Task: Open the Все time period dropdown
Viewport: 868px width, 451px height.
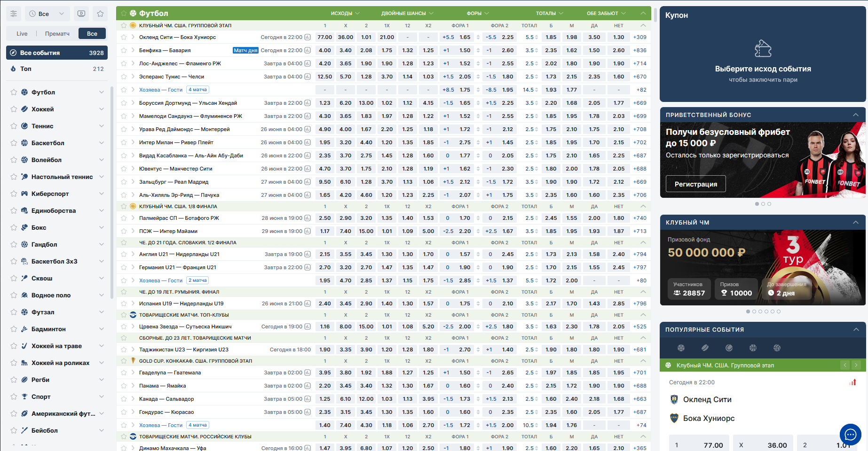Action: click(47, 14)
